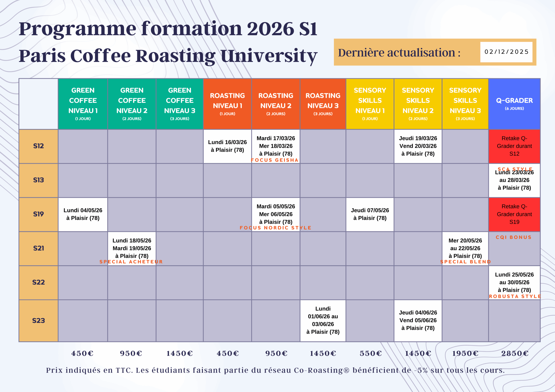Select the Green Coffee Niveau 2 column header
The width and height of the screenshot is (555, 392).
[x=132, y=104]
